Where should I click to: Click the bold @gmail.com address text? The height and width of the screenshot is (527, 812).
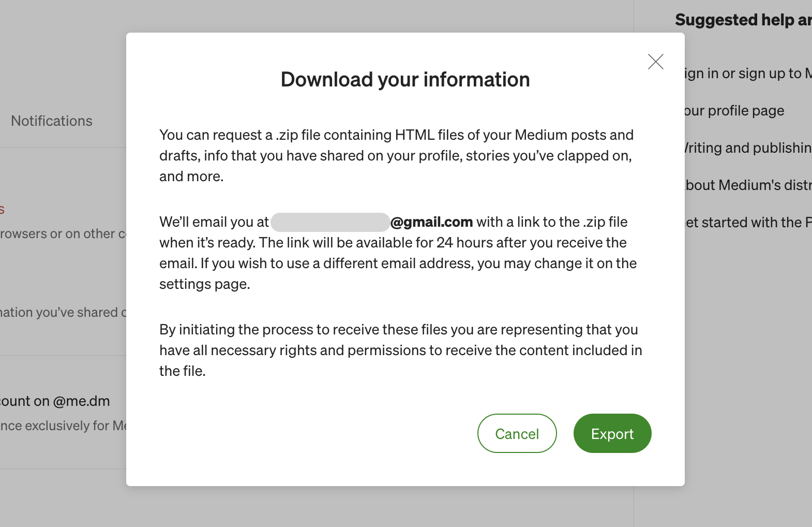(431, 222)
